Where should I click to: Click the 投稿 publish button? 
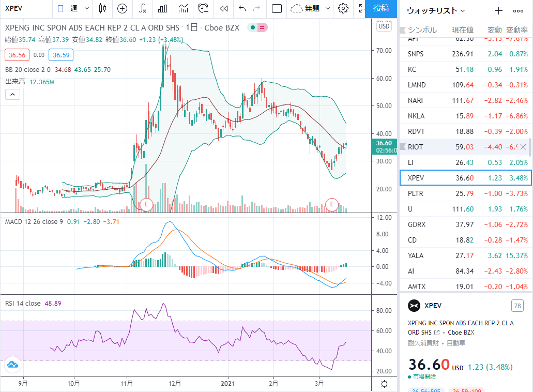coord(380,8)
